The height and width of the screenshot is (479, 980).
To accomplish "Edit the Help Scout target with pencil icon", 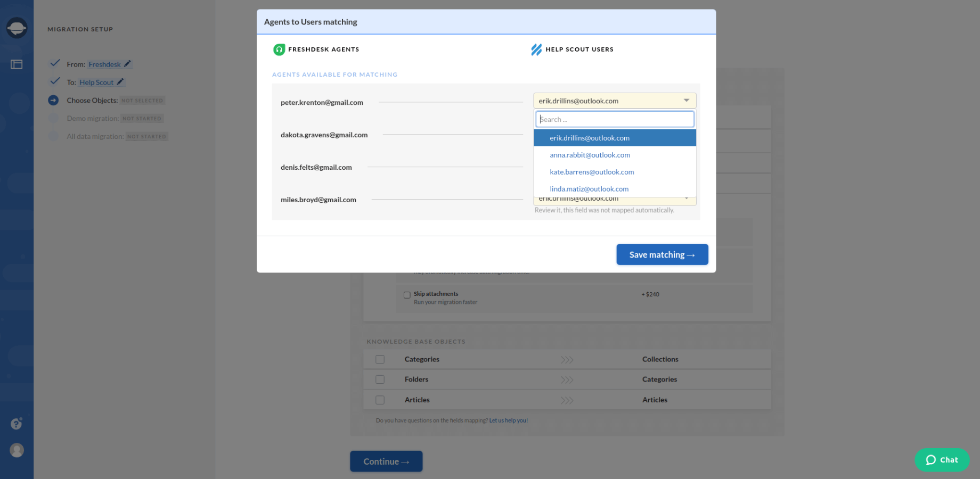I will point(120,82).
